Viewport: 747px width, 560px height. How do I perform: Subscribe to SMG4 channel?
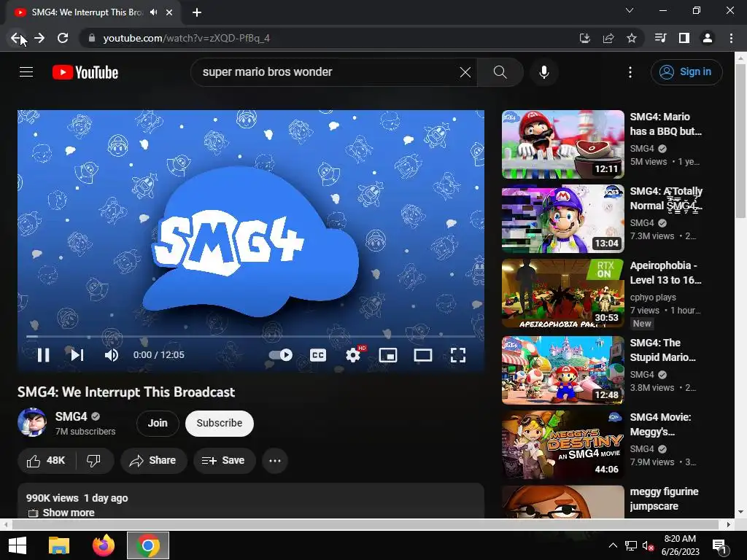pos(219,424)
